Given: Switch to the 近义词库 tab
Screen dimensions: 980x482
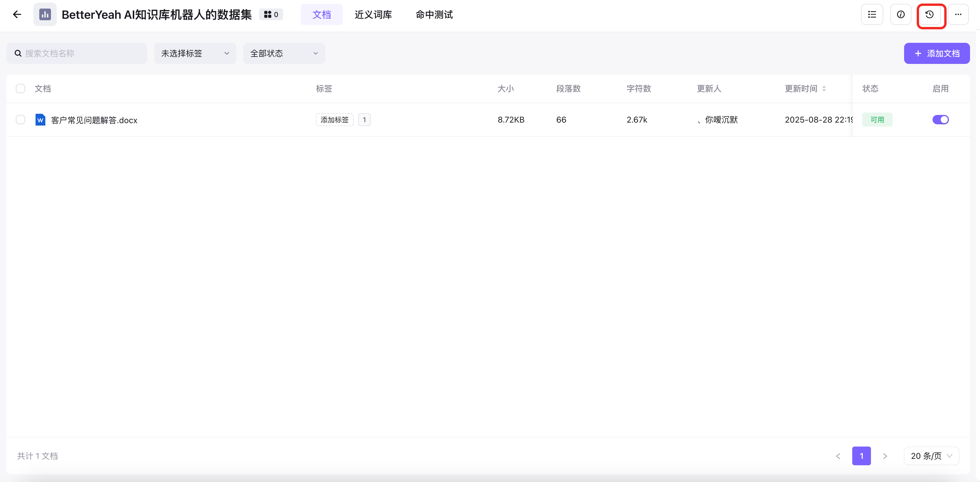Looking at the screenshot, I should coord(373,14).
